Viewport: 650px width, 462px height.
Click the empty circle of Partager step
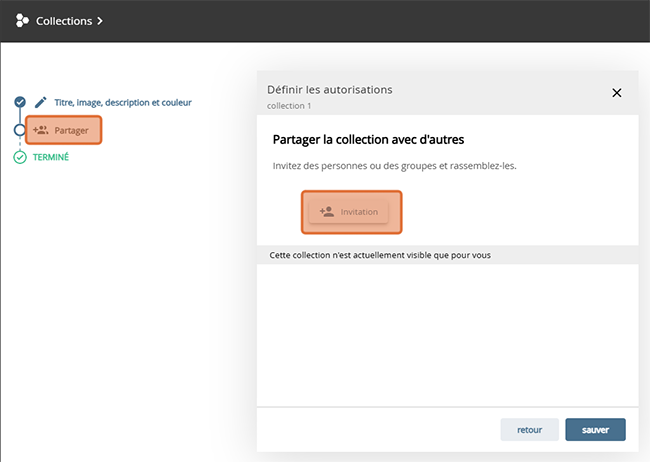tap(20, 130)
